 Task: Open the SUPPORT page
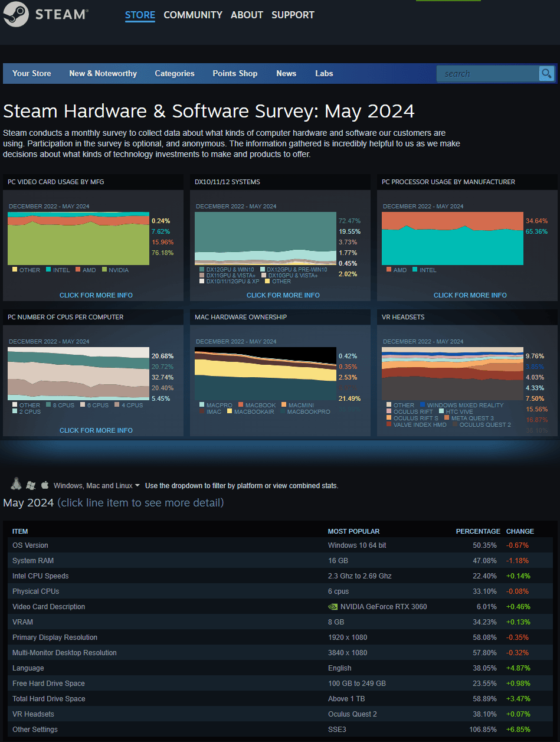[x=293, y=15]
